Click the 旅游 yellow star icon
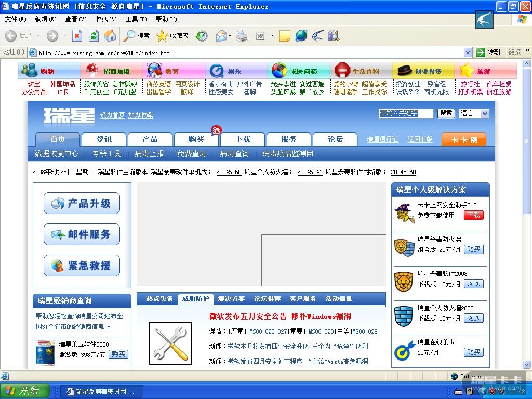Image resolution: width=532 pixels, height=399 pixels. pyautogui.click(x=467, y=70)
